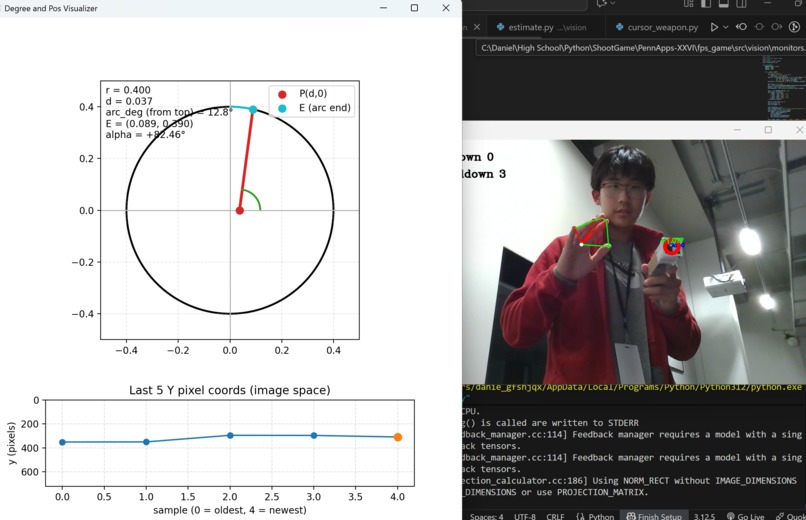Click the red P point on the circle plot
This screenshot has width=806, height=520.
tap(240, 210)
